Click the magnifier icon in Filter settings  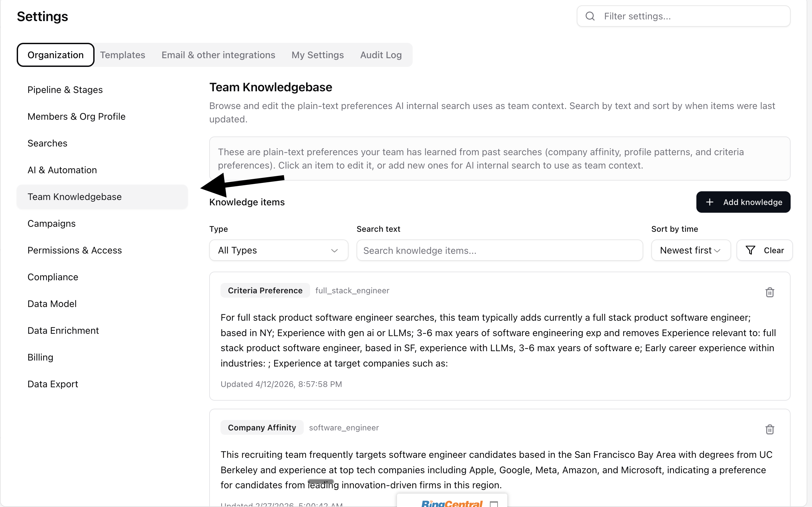coord(590,16)
